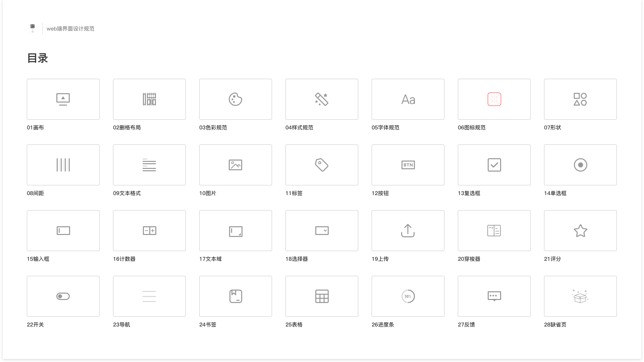The width and height of the screenshot is (644, 362).
Task: Click the 19上传 label text
Action: tap(380, 259)
